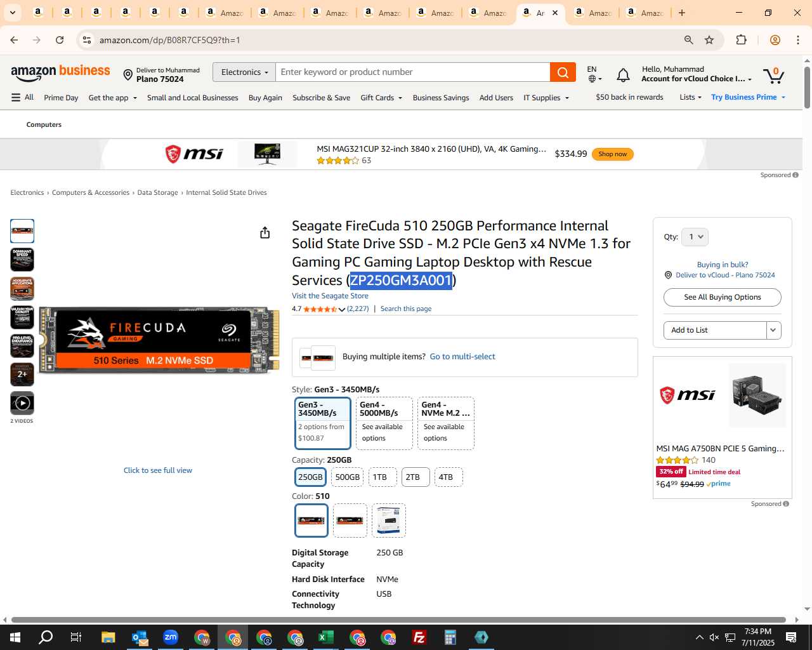The image size is (812, 650).
Task: Choose 2TB capacity
Action: pyautogui.click(x=416, y=477)
